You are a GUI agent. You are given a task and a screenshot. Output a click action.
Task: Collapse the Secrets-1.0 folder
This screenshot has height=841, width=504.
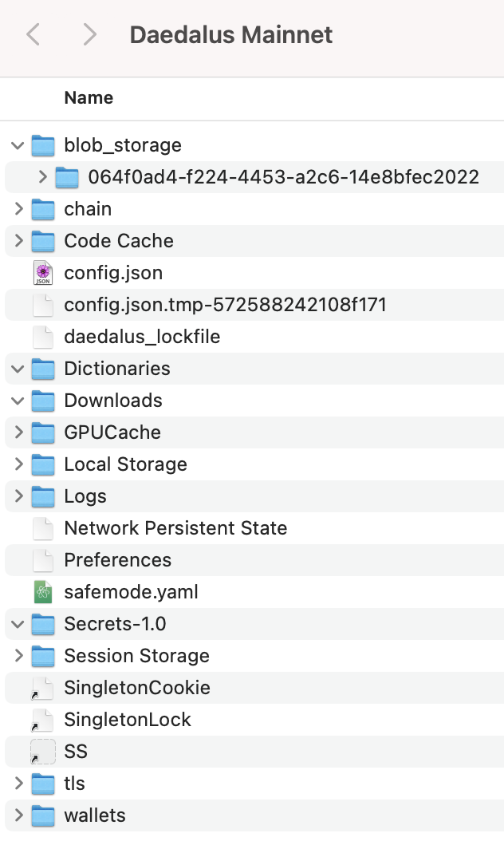(18, 624)
